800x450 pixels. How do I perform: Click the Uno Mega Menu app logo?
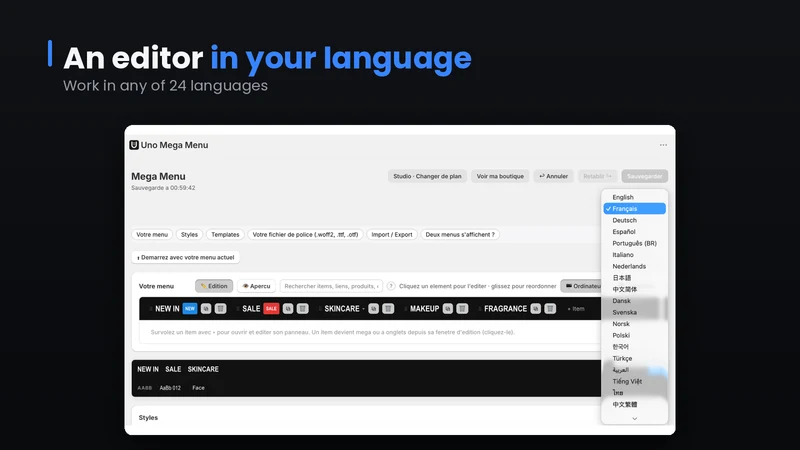pyautogui.click(x=134, y=145)
